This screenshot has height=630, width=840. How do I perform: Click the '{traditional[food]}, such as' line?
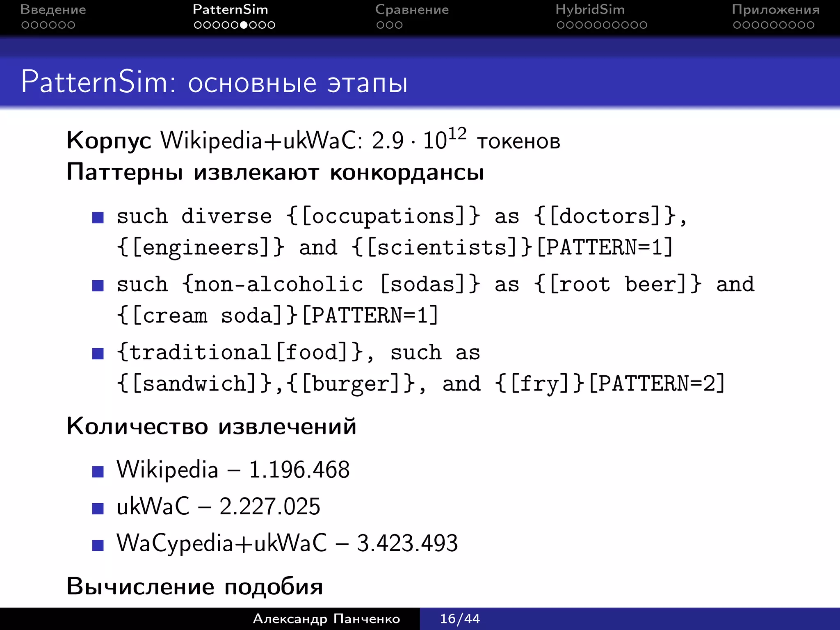[298, 352]
